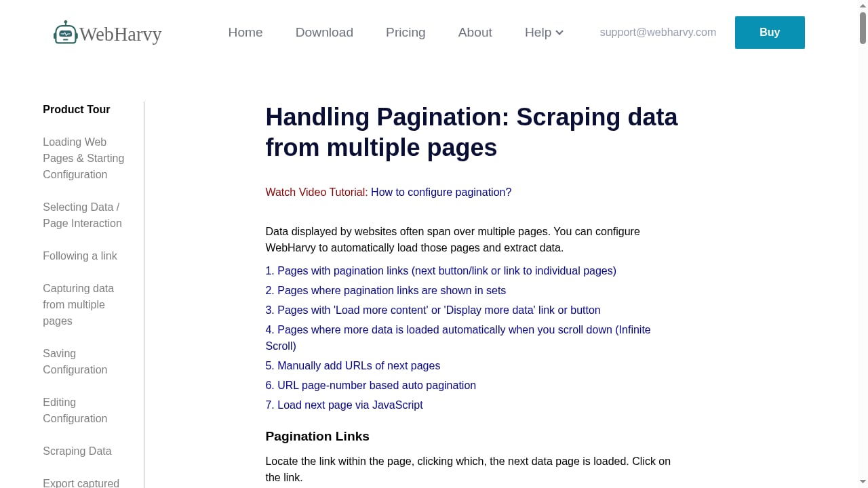Viewport: 868px width, 488px height.
Task: Click the page's vertical scrollbar thumb
Action: (x=863, y=27)
